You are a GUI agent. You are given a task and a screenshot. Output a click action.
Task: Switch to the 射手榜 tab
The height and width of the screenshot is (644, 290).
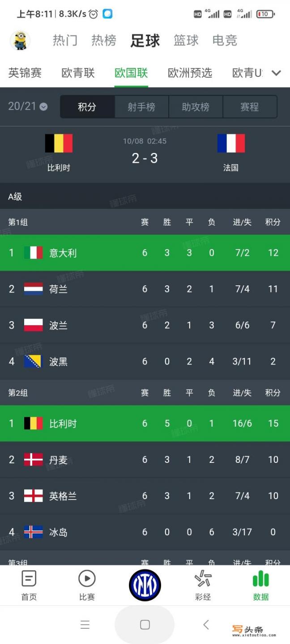click(141, 107)
